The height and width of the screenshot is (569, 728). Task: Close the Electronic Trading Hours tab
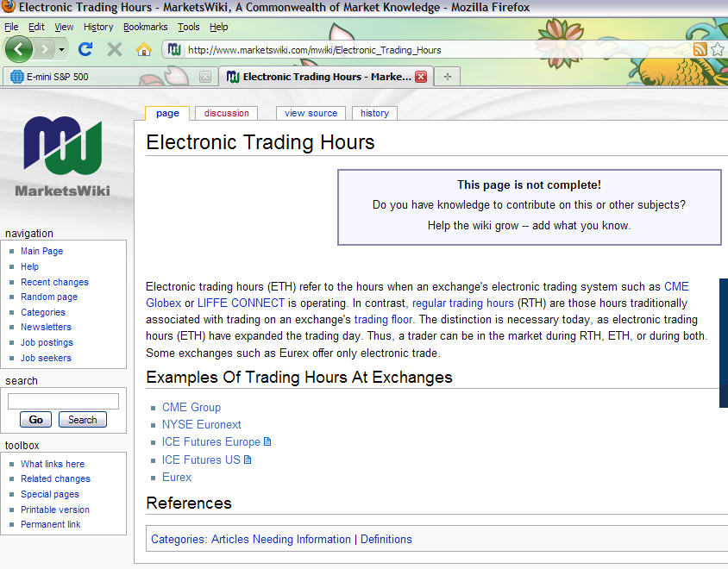(x=421, y=77)
